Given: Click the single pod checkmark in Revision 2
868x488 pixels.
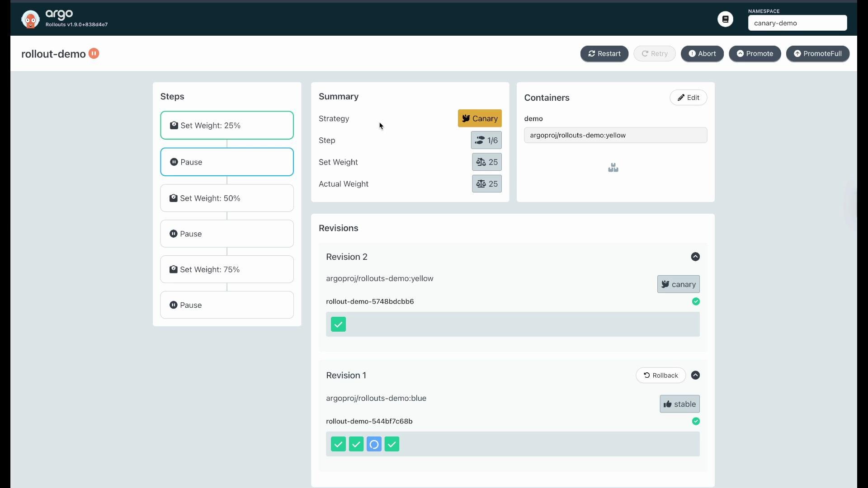Looking at the screenshot, I should [338, 324].
